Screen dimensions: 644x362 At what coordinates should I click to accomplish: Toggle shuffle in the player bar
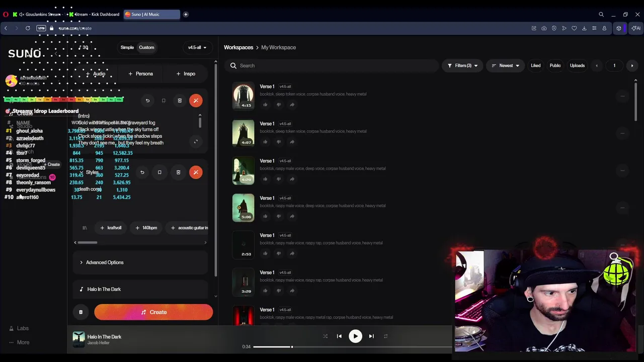325,336
